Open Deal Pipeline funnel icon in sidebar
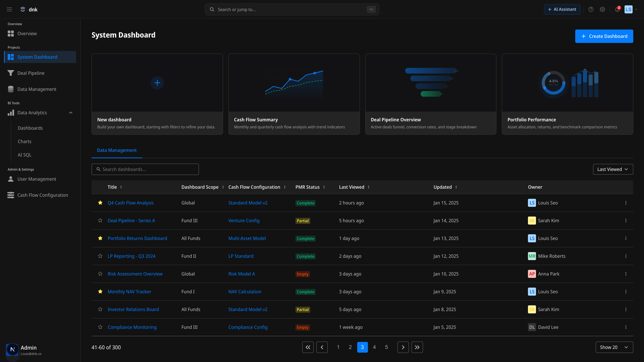 pos(11,73)
